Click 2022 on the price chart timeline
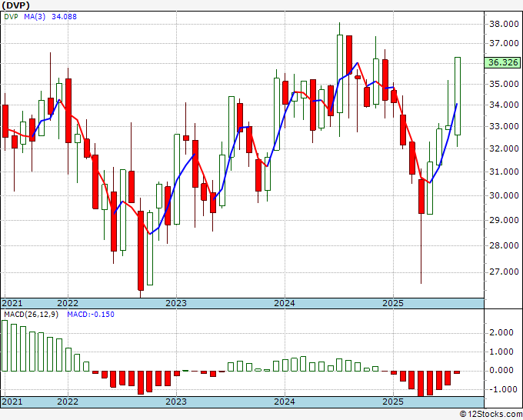The image size is (523, 420). coord(68,303)
